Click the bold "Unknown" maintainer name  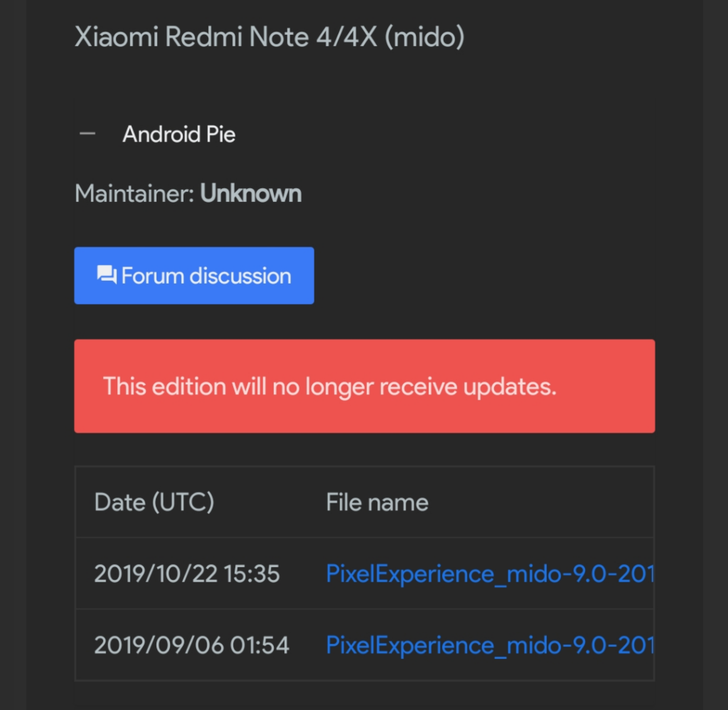251,193
